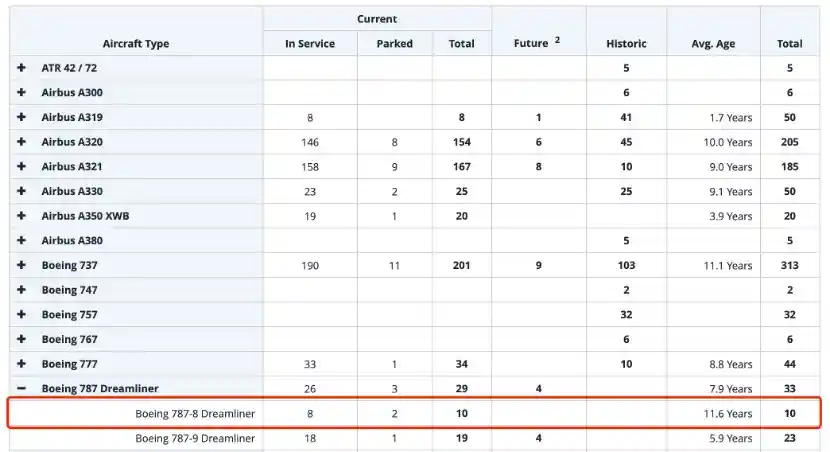This screenshot has height=452, width=830.
Task: Select the Boeing 787-8 Dreamliner row
Action: pyautogui.click(x=195, y=413)
